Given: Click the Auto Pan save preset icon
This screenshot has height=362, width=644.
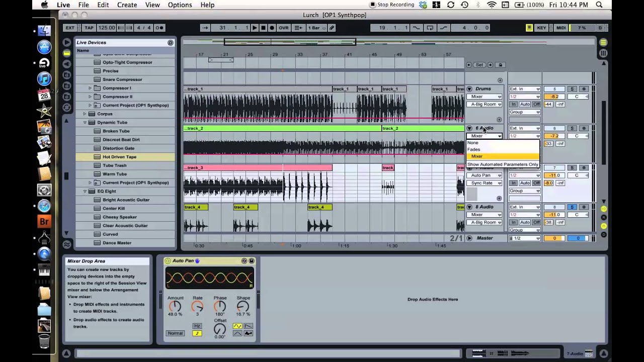Looking at the screenshot, I should 252,261.
